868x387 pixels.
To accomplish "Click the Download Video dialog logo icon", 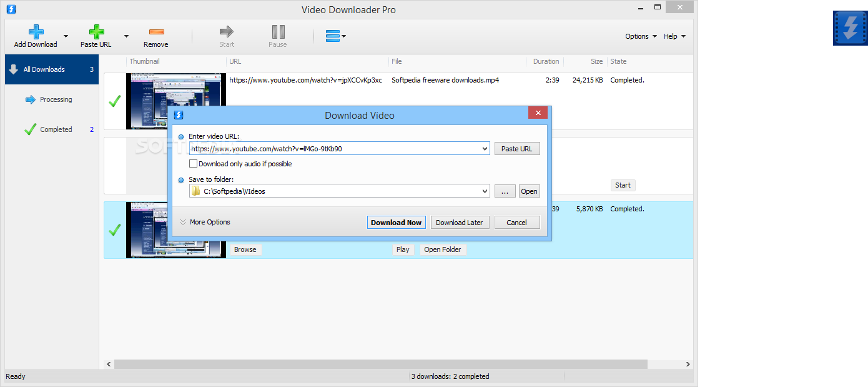I will (179, 115).
